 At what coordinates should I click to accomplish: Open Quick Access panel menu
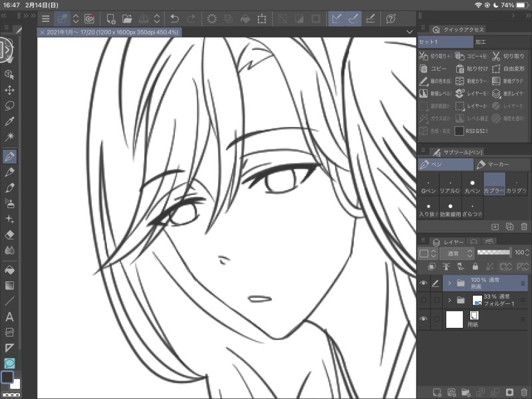[423, 27]
